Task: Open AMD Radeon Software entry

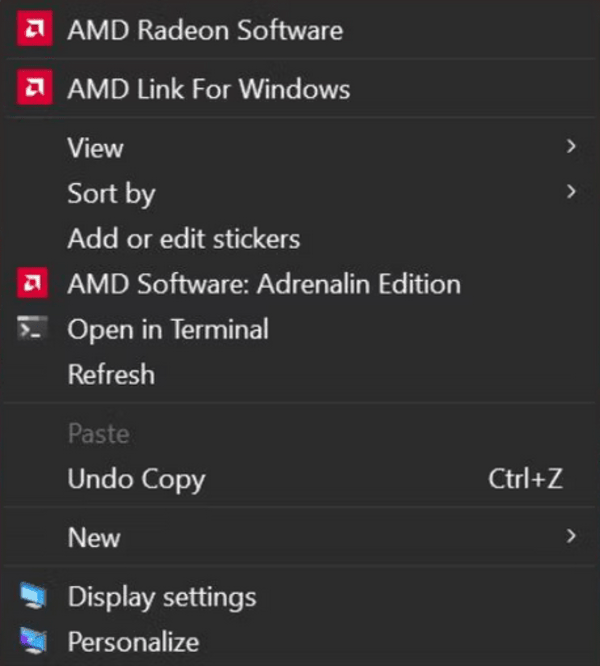Action: (300, 29)
